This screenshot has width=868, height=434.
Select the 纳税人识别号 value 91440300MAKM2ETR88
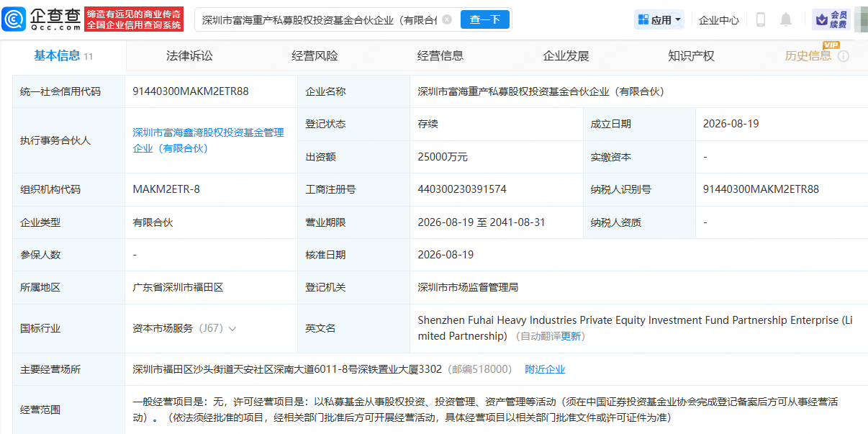point(761,189)
